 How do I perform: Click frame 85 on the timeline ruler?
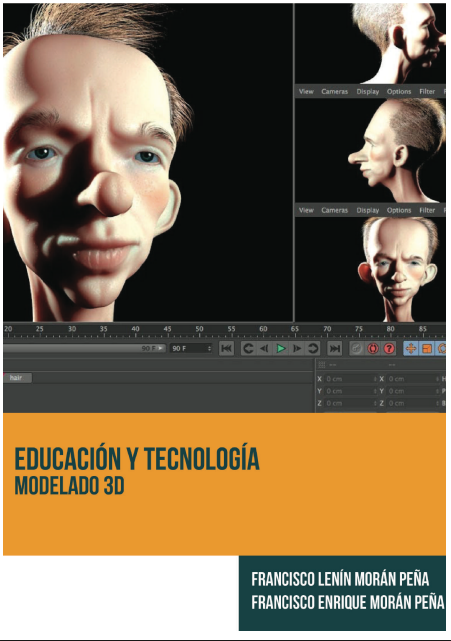[422, 329]
